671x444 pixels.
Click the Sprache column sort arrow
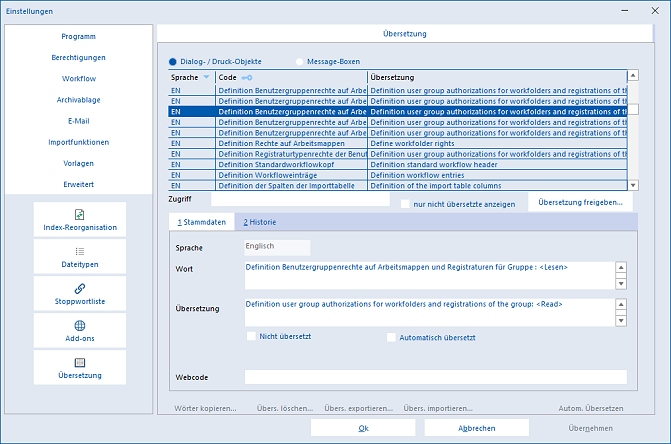[207, 77]
